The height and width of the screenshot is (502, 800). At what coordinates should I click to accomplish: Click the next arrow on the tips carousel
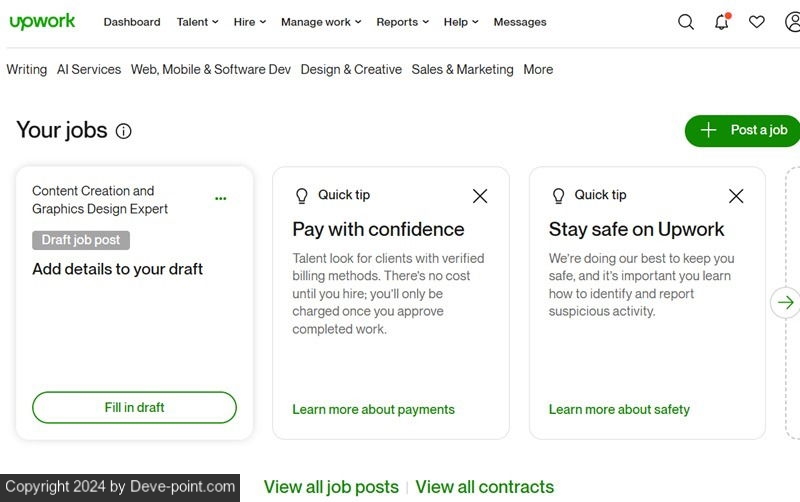786,302
